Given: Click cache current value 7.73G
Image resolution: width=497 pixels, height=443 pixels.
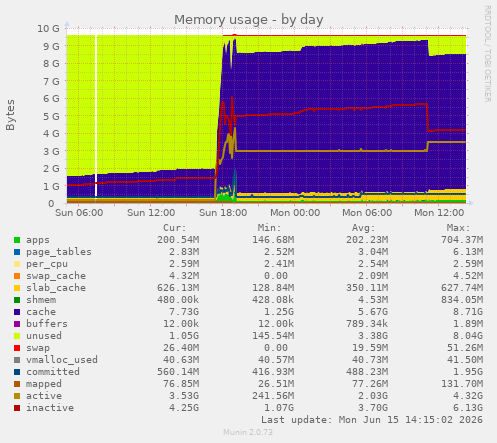Looking at the screenshot, I should [184, 312].
